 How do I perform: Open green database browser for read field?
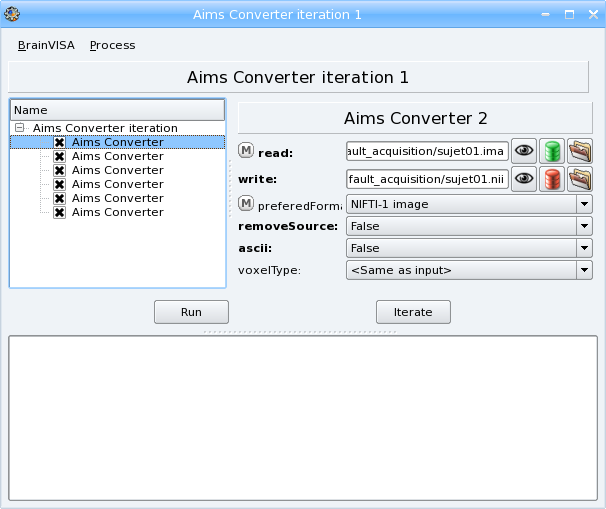551,151
